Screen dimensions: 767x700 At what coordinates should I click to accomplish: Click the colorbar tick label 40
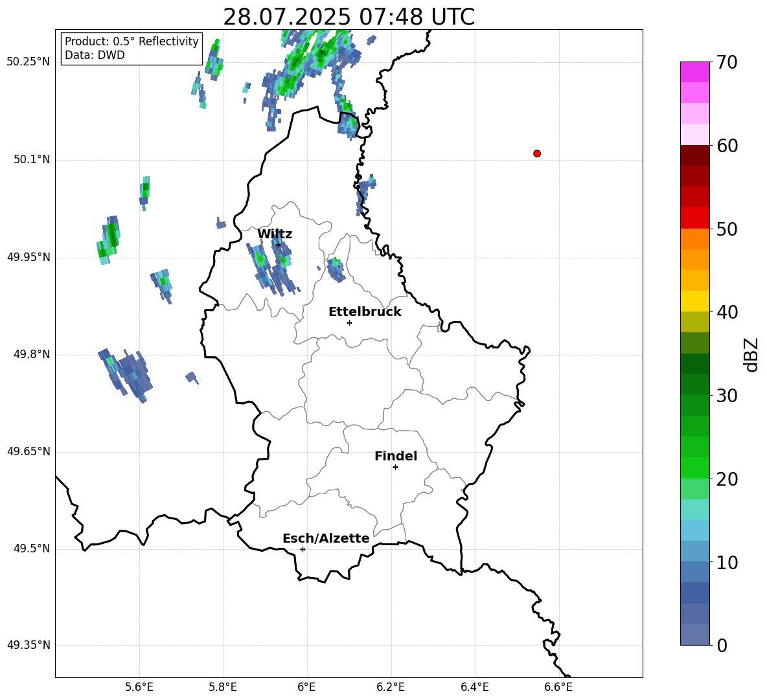point(727,312)
